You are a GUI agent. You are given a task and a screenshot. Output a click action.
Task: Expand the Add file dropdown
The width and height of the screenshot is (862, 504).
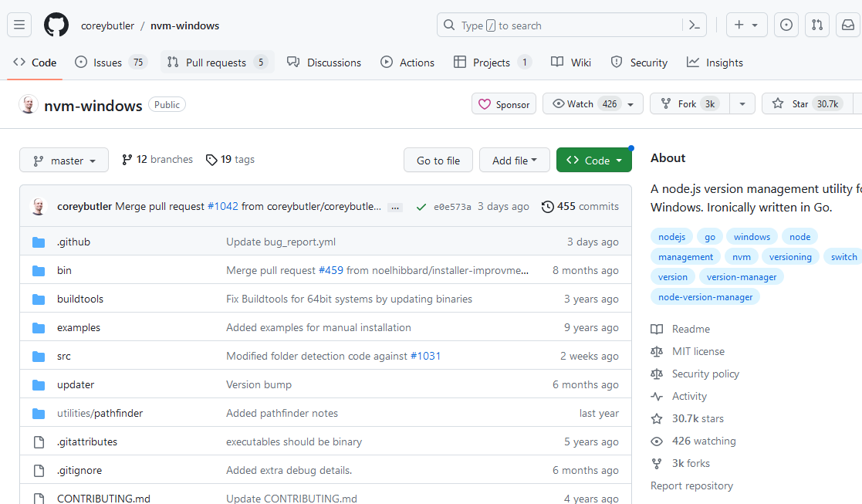[515, 161]
